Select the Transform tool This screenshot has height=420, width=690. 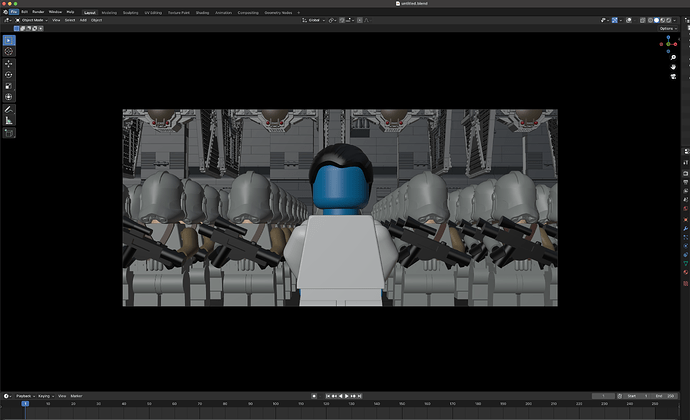pos(9,97)
